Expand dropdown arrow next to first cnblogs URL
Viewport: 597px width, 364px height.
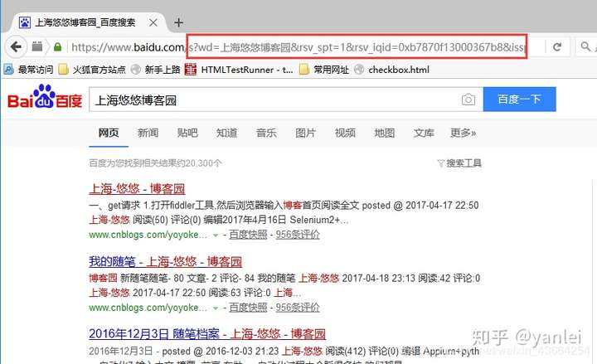click(216, 235)
